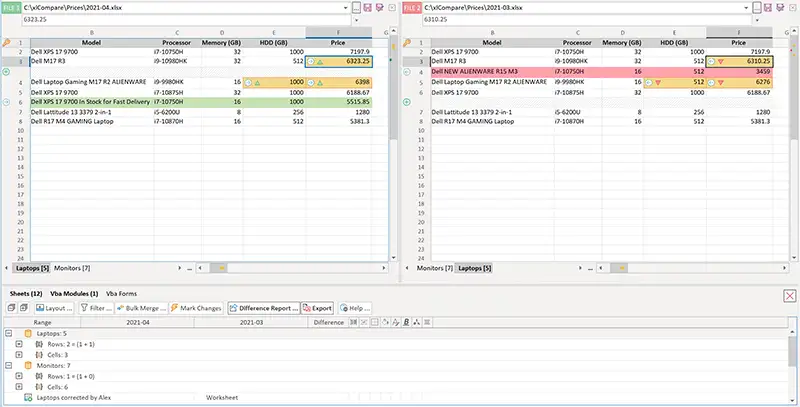Click merge arrow in right HDD cell 512 row 5
The image size is (800, 407).
pyautogui.click(x=648, y=82)
